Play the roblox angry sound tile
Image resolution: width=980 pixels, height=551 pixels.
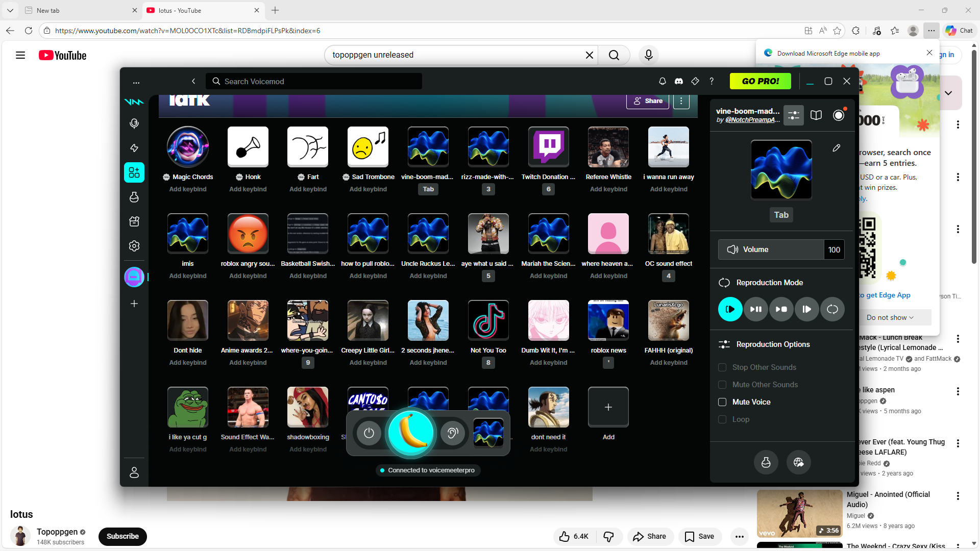pos(248,234)
